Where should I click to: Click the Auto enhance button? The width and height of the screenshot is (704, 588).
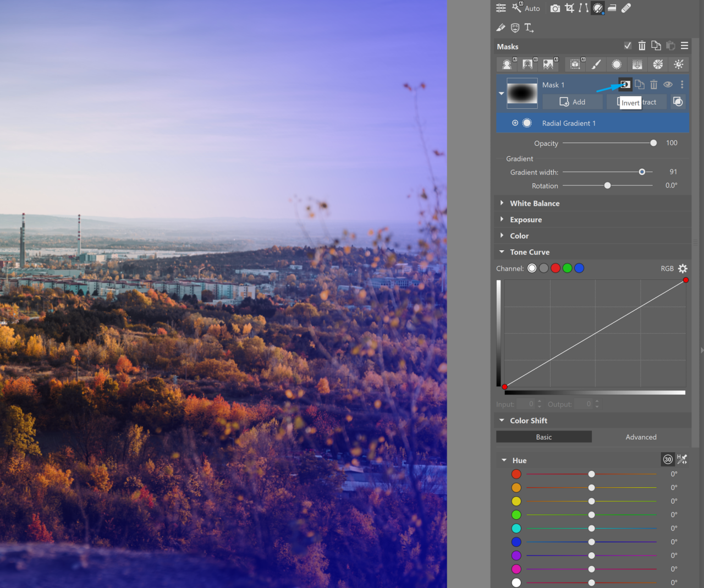click(526, 8)
